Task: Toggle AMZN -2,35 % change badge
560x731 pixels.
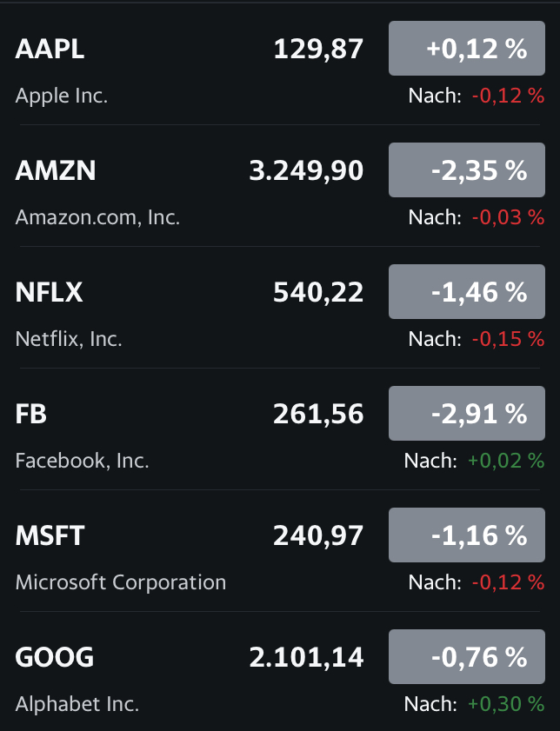Action: coord(466,171)
